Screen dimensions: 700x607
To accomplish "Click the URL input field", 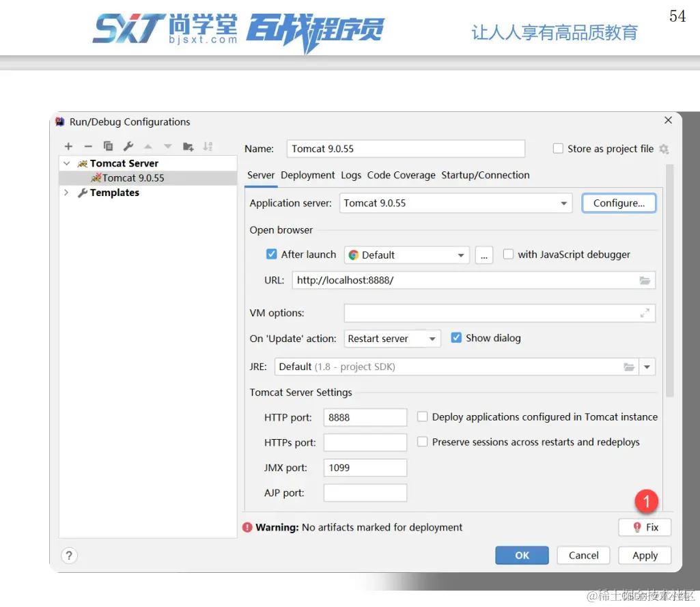I will pyautogui.click(x=474, y=281).
